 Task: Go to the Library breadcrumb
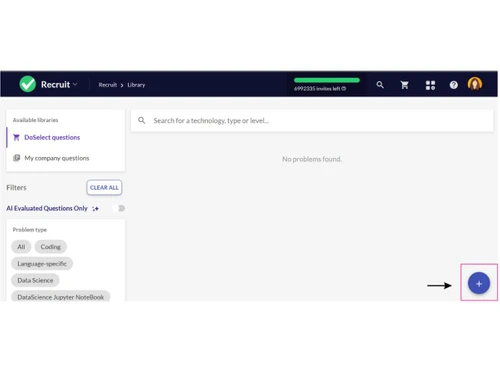click(136, 85)
